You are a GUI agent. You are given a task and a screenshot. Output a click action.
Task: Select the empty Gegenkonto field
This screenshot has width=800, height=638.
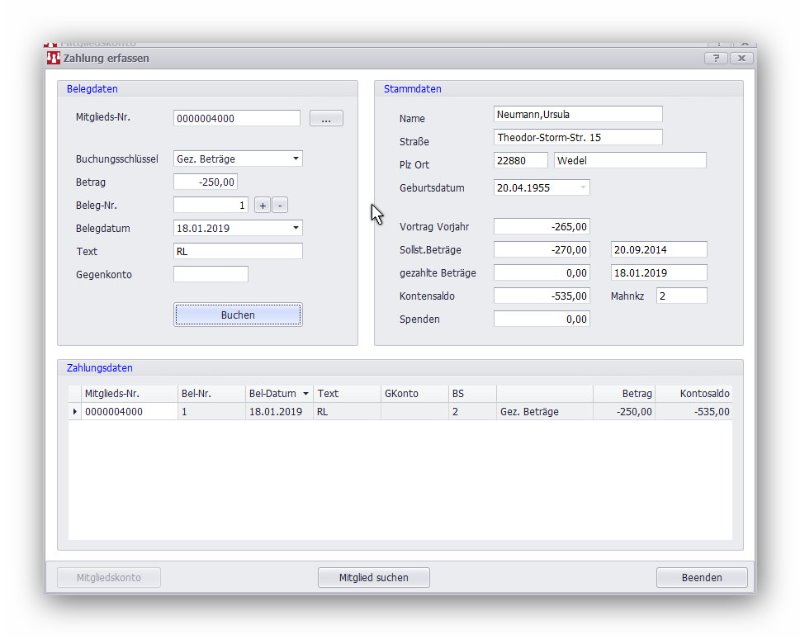click(210, 274)
